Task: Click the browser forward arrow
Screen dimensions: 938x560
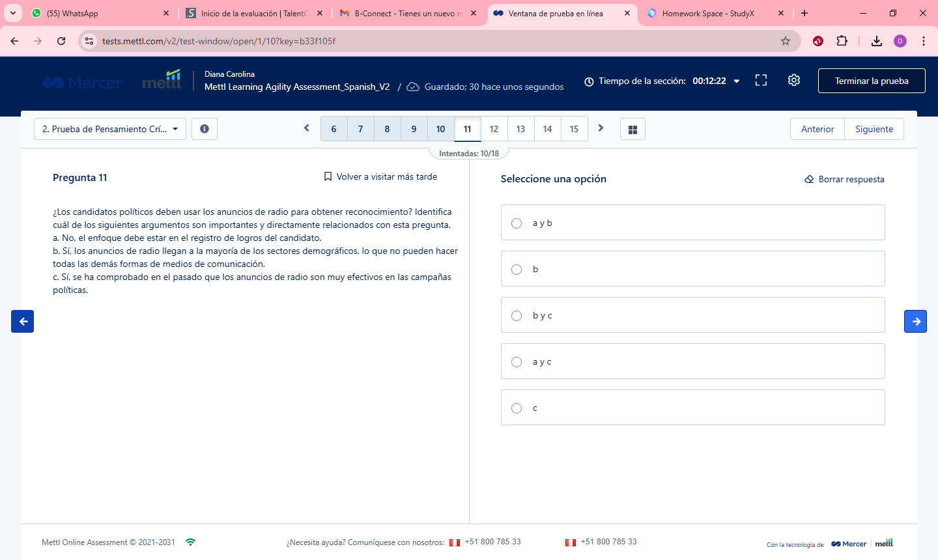Action: tap(38, 41)
